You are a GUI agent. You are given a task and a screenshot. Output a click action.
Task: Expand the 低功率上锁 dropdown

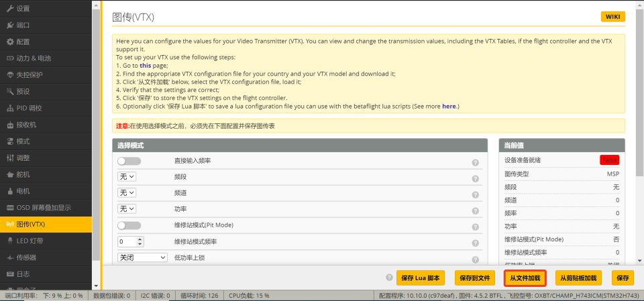point(142,257)
